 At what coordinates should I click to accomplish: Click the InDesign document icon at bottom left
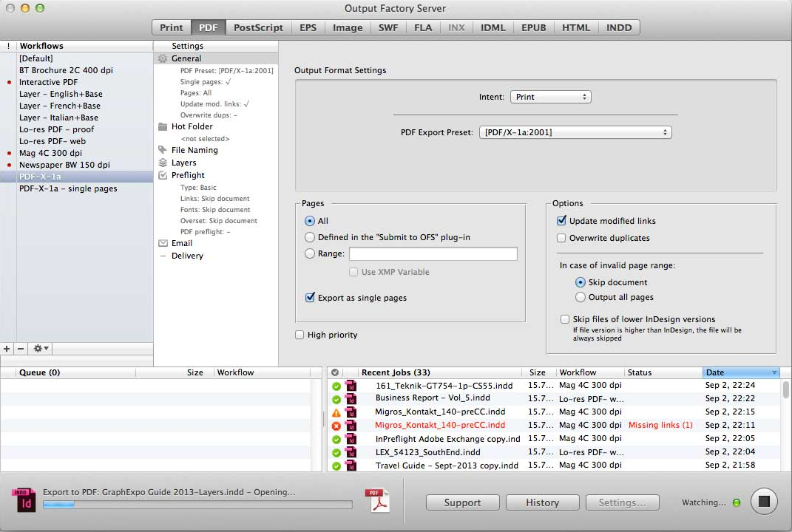click(23, 501)
